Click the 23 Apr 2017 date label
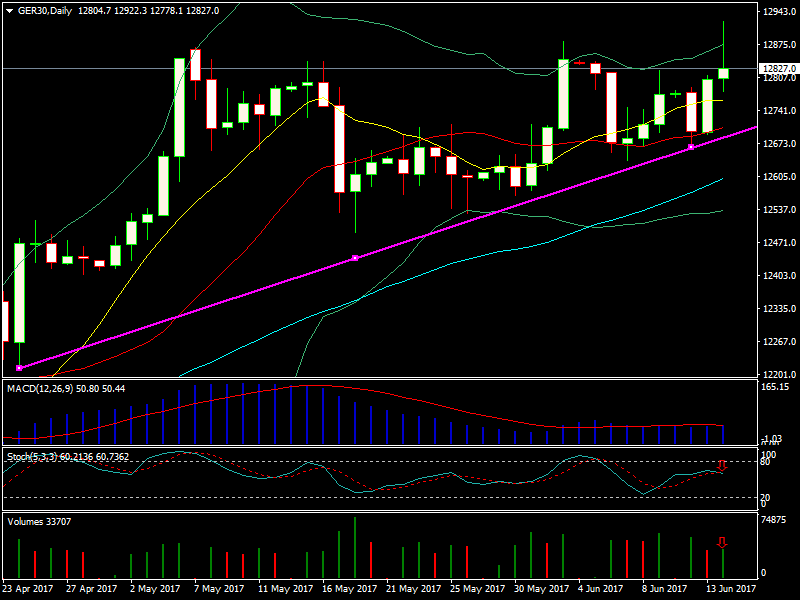 click(x=27, y=589)
